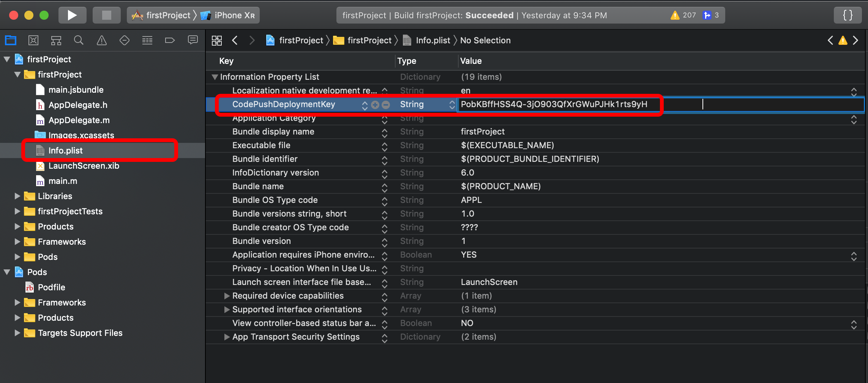Screen dimensions: 868x383
Task: Show the Project navigator
Action: tap(11, 40)
